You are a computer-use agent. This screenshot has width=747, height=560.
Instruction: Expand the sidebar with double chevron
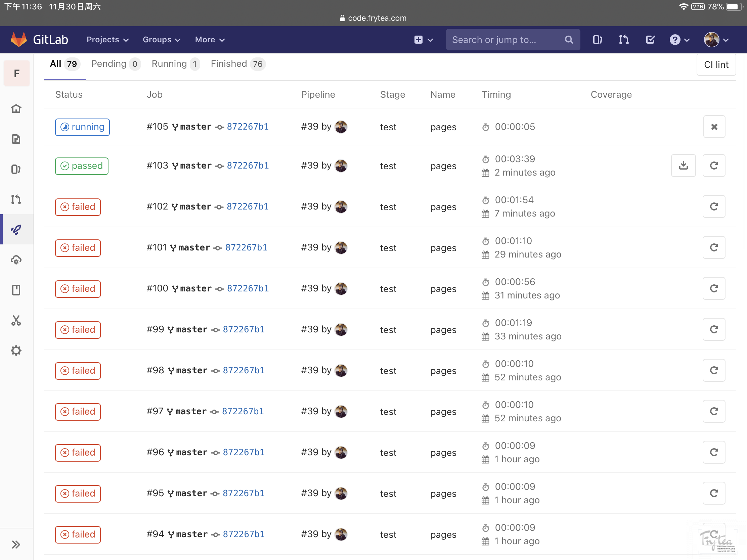point(16,544)
